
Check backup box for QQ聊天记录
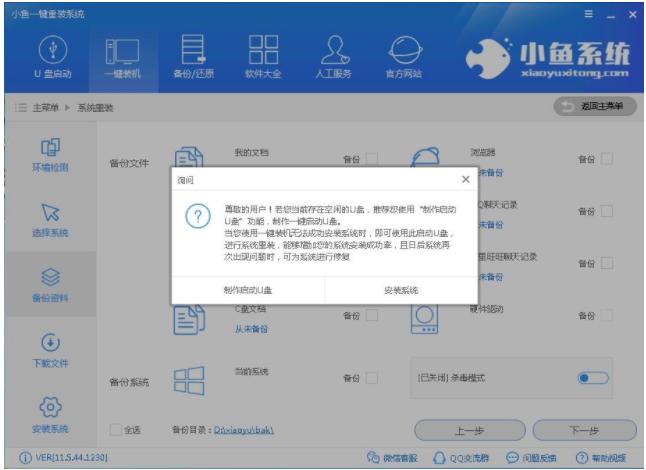(x=606, y=211)
